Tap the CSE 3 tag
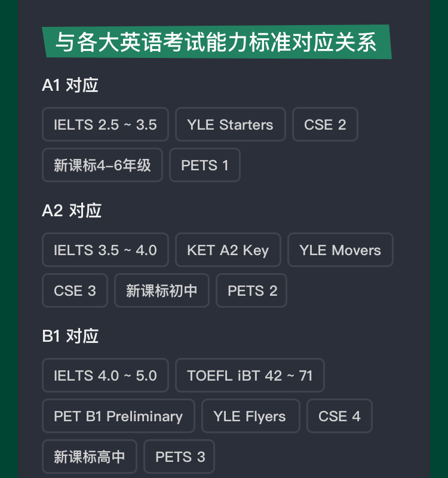 pos(75,290)
